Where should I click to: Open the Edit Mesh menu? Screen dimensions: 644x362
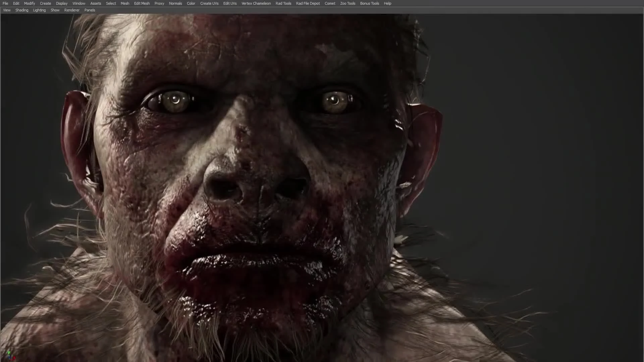pos(142,3)
